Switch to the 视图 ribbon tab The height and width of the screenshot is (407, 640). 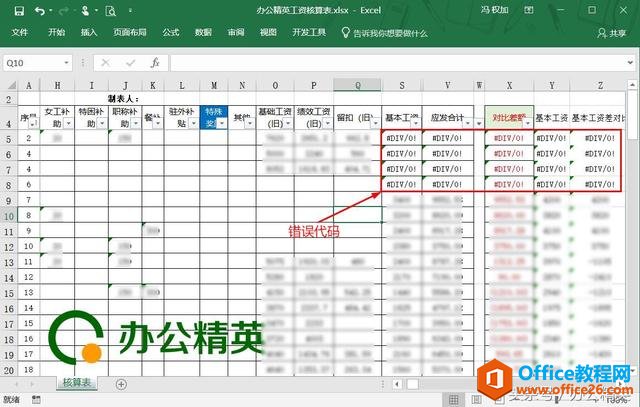268,32
